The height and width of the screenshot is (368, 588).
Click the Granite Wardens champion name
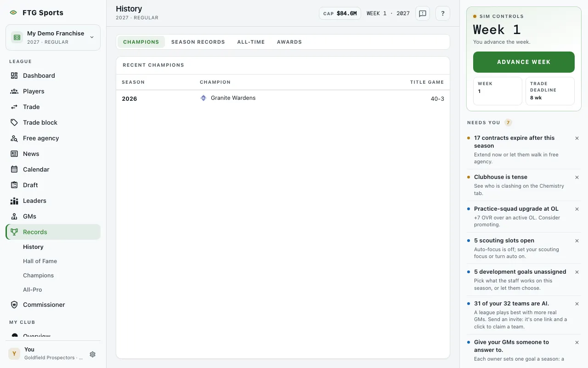(x=233, y=98)
